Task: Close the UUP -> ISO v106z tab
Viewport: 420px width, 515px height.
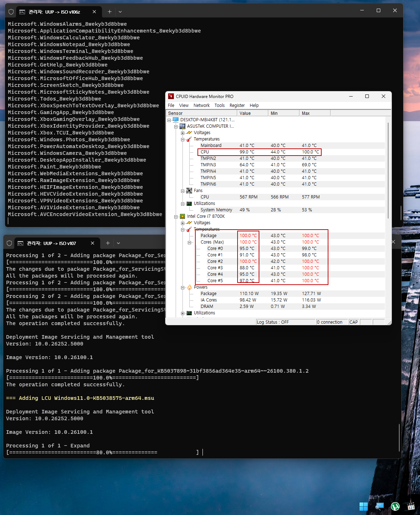Action: tap(94, 12)
